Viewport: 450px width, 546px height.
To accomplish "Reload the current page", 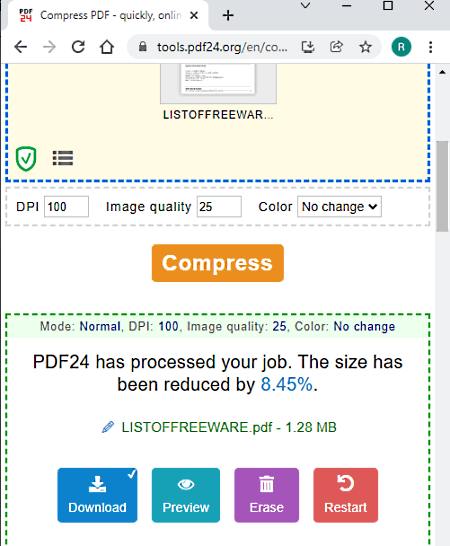I will (x=78, y=47).
